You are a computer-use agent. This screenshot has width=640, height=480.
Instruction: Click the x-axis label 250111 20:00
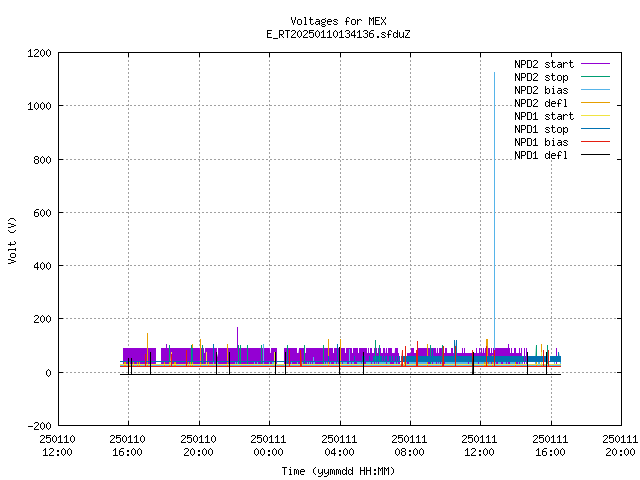point(620,446)
